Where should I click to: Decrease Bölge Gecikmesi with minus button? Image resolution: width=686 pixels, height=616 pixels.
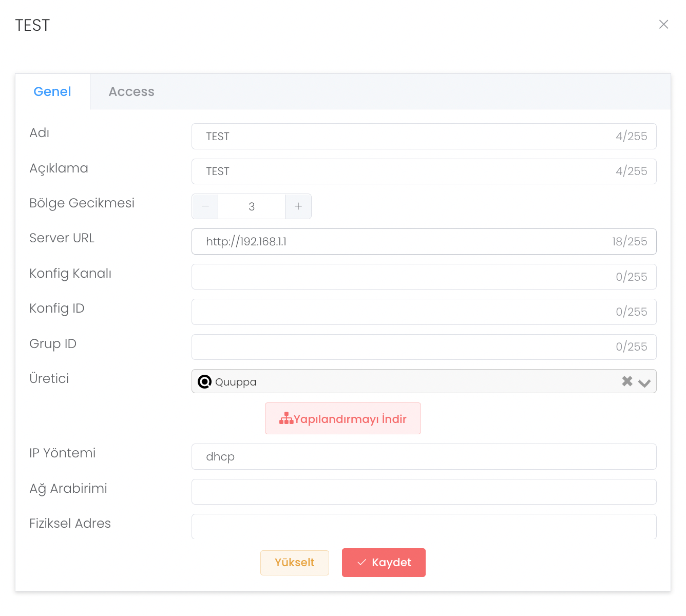pos(205,206)
